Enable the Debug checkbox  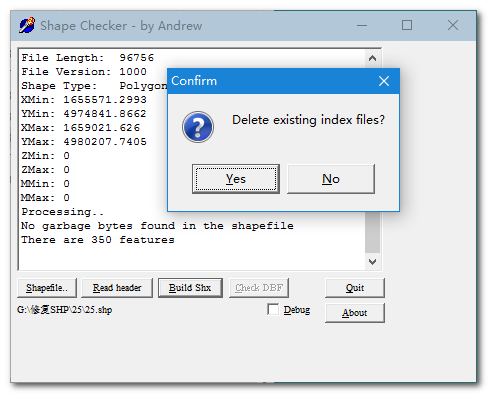(273, 309)
